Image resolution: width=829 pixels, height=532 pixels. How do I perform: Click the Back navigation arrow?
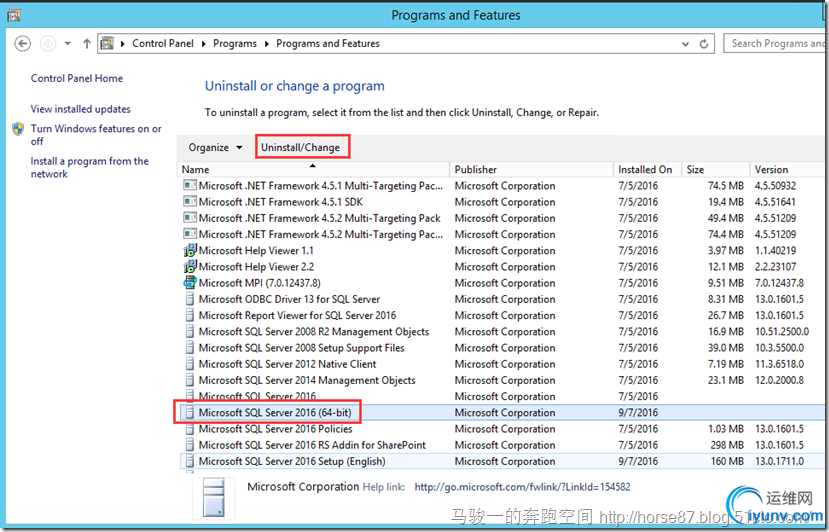click(x=22, y=43)
